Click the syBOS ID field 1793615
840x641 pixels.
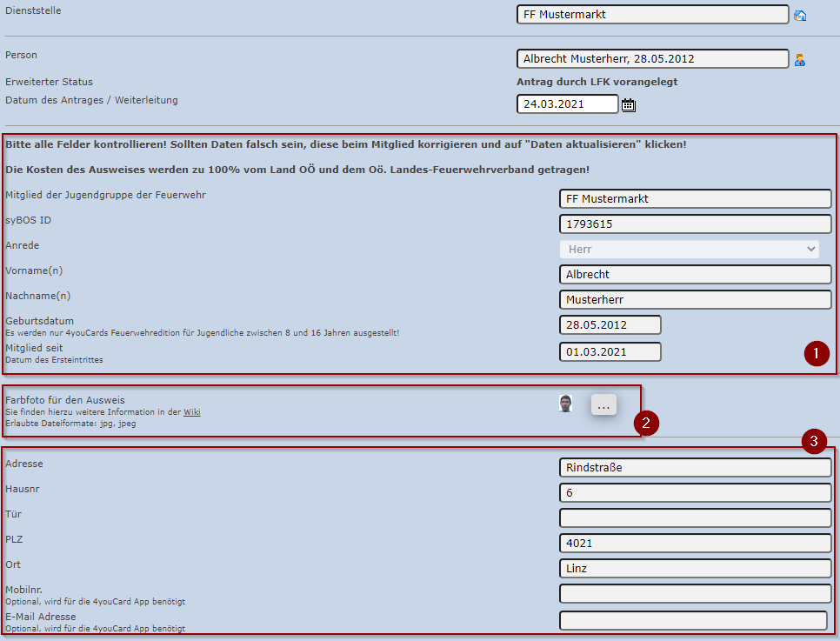click(x=696, y=224)
